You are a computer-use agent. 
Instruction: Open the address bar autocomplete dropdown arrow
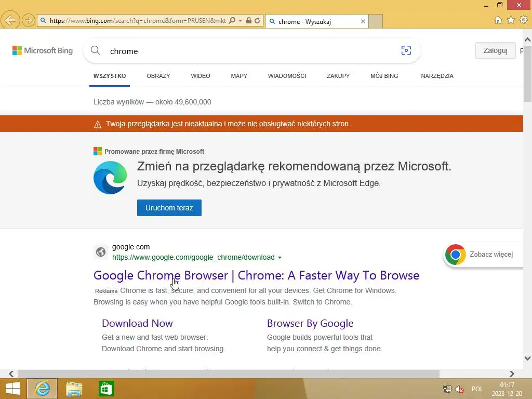point(240,21)
